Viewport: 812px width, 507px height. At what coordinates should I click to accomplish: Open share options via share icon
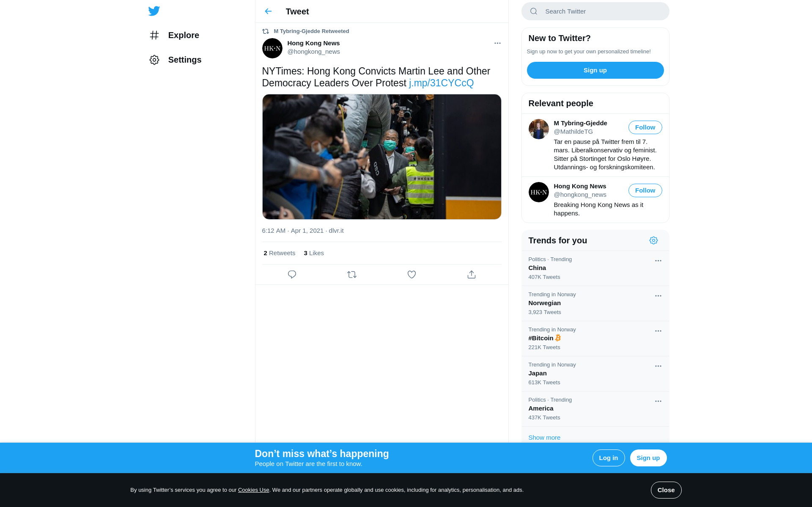click(x=472, y=275)
